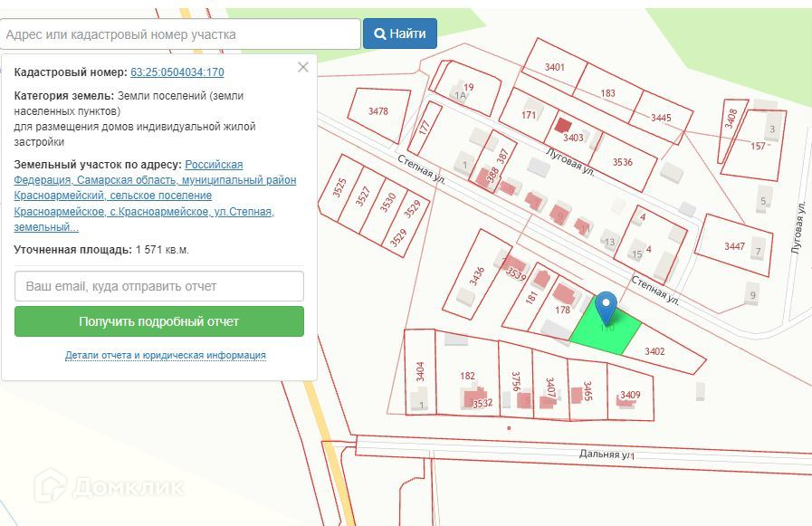
Task: Select parcel 3527 on the map
Action: tap(362, 196)
